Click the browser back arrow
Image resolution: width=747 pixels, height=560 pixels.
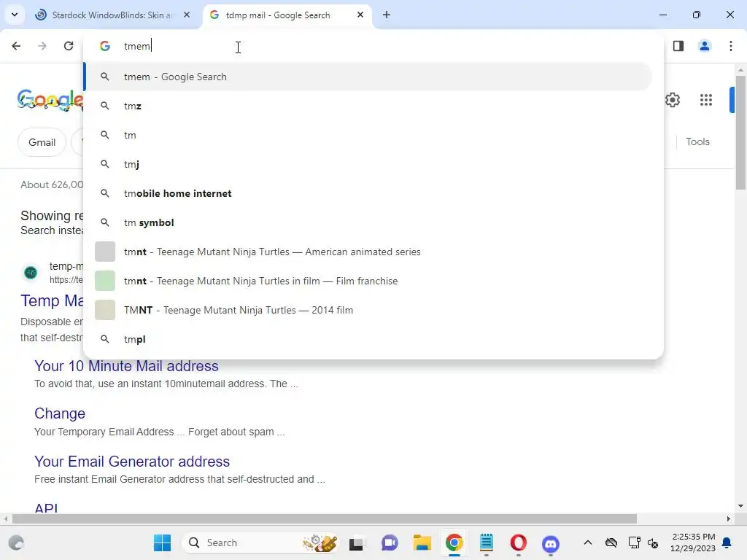click(x=16, y=46)
